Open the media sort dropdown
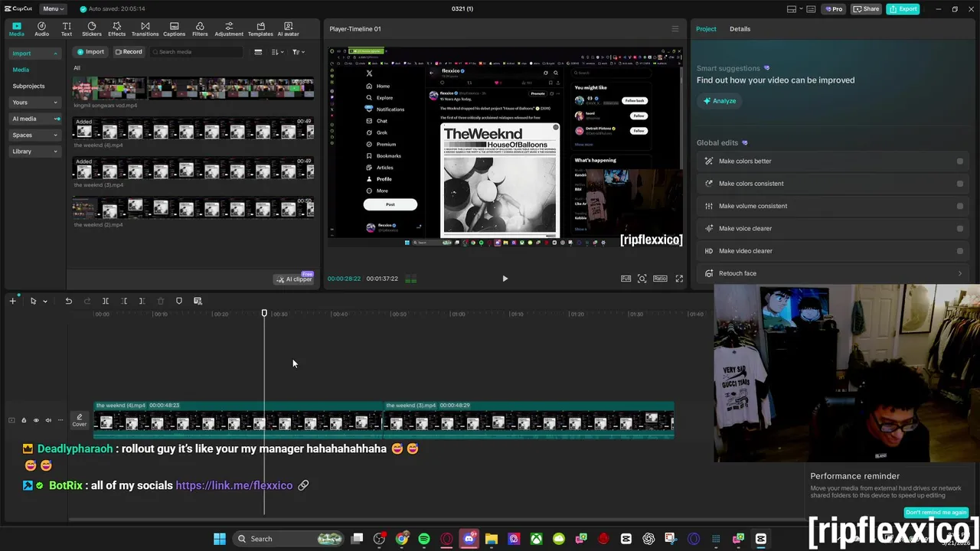Screen dimensions: 980x551 pos(277,52)
